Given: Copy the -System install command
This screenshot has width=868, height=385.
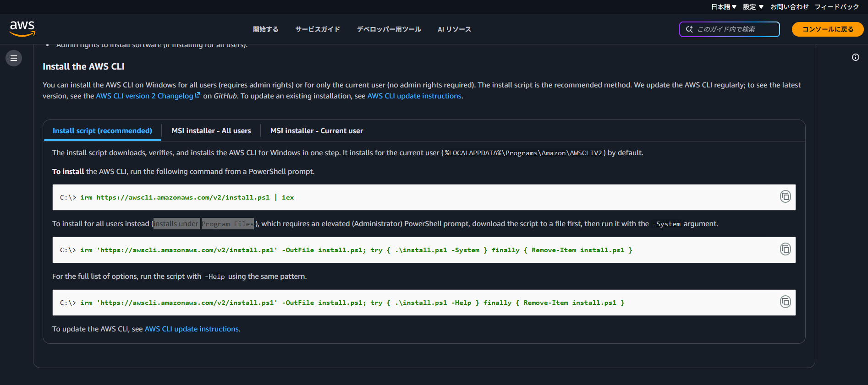Looking at the screenshot, I should [786, 249].
